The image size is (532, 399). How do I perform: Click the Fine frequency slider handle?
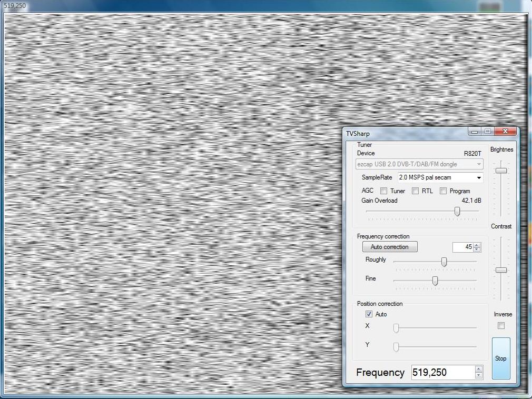coord(435,281)
